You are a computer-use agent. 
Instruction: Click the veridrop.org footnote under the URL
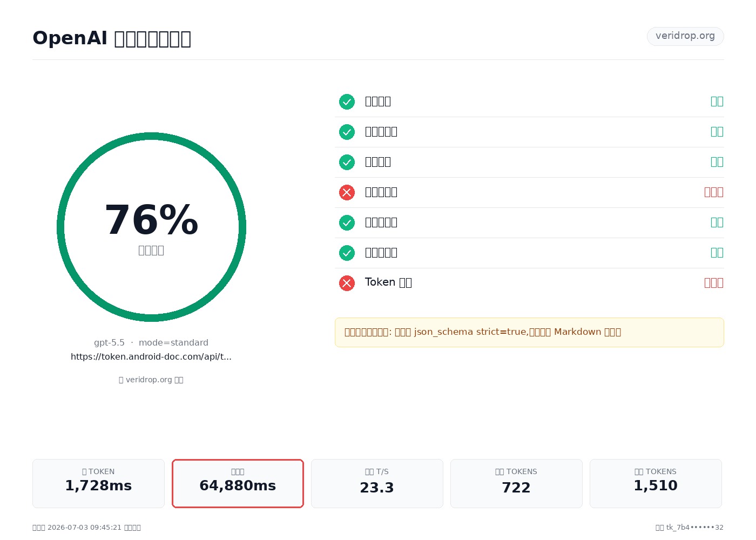151,380
